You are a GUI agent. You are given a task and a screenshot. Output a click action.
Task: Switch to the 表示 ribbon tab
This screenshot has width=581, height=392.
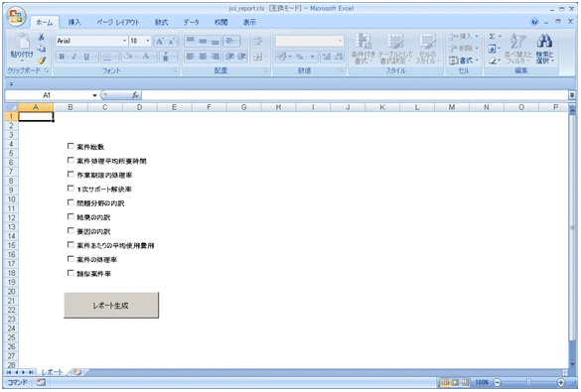[x=249, y=23]
